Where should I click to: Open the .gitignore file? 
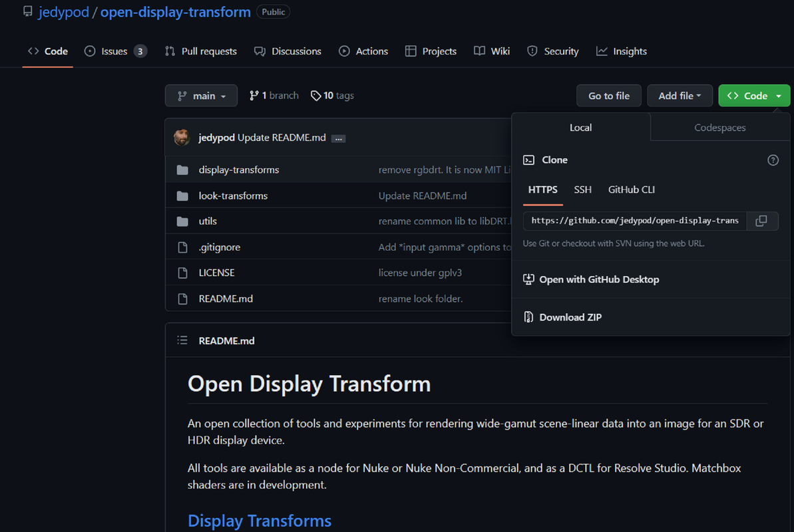[x=219, y=247]
